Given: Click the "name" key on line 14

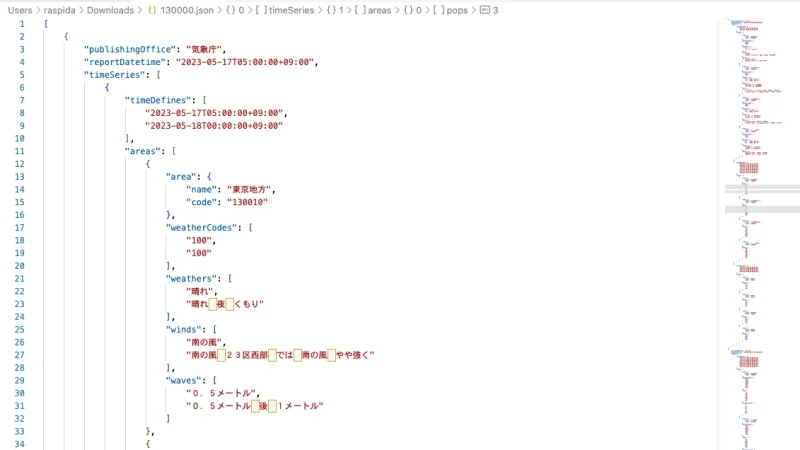Looking at the screenshot, I should tap(202, 190).
